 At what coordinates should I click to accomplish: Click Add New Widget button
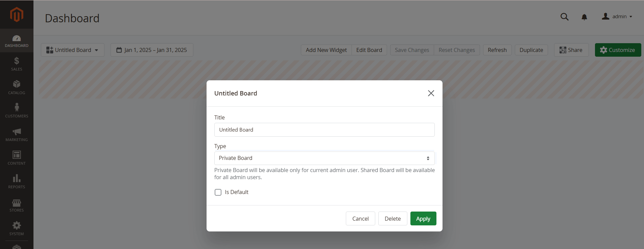(326, 50)
